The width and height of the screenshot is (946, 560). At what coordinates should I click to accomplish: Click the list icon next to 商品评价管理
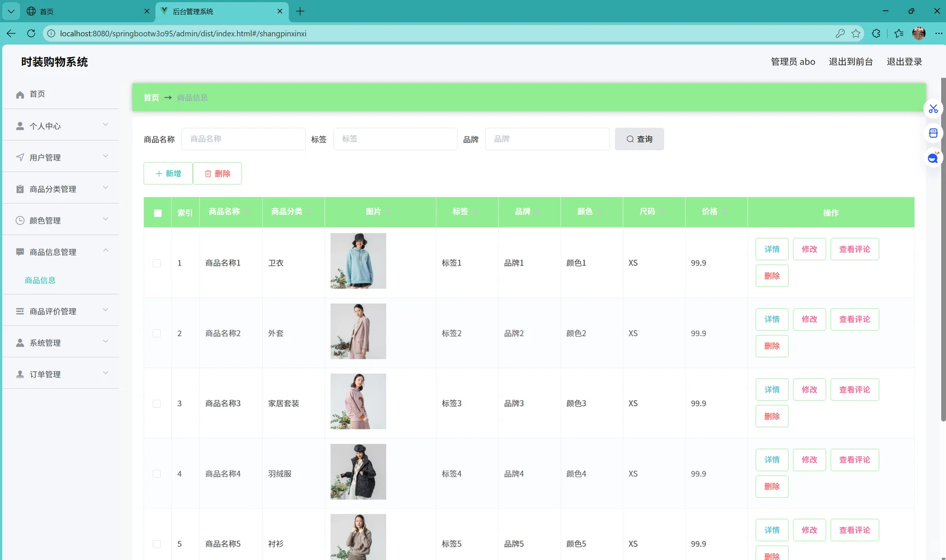click(20, 311)
